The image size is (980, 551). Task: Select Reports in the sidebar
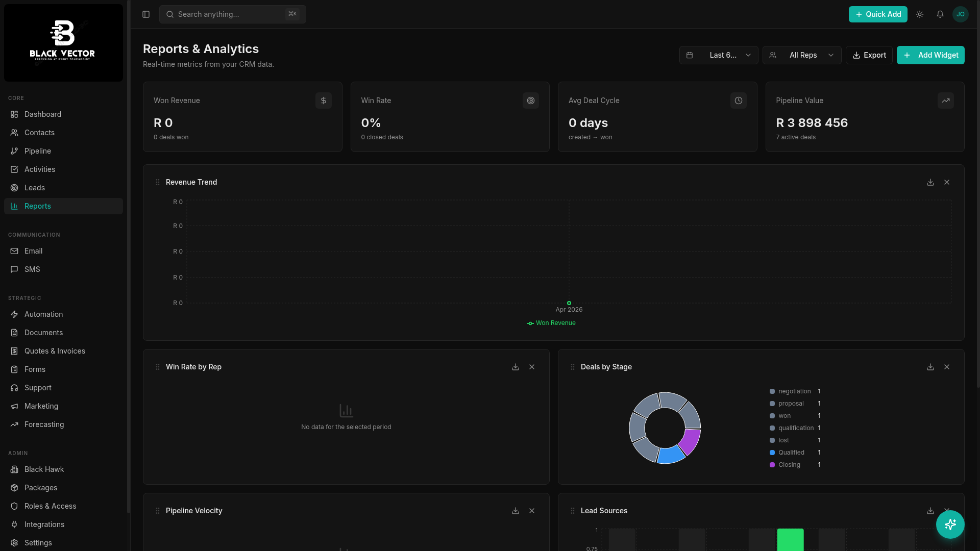click(63, 206)
